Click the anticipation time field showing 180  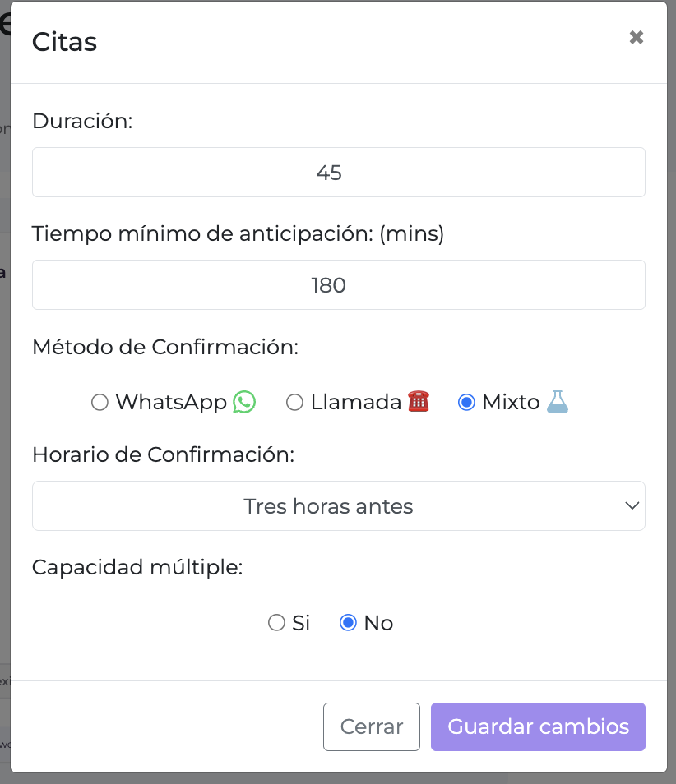pyautogui.click(x=339, y=284)
